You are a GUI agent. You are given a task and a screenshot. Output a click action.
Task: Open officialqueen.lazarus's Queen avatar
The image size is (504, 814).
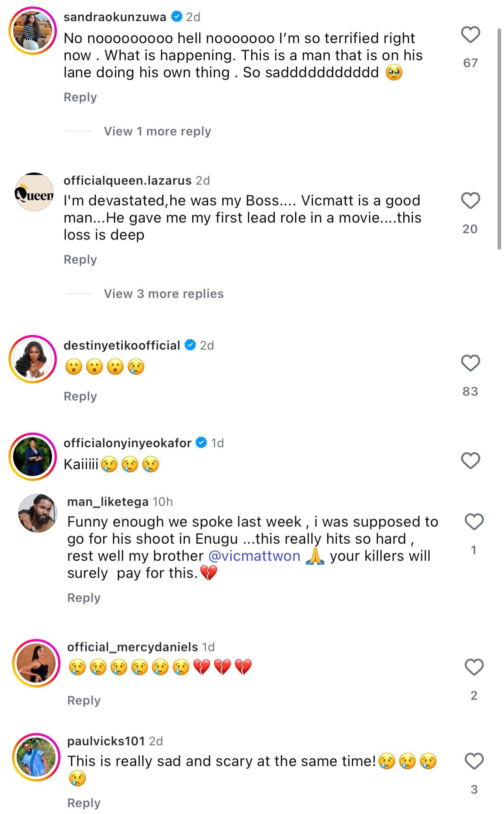click(34, 192)
